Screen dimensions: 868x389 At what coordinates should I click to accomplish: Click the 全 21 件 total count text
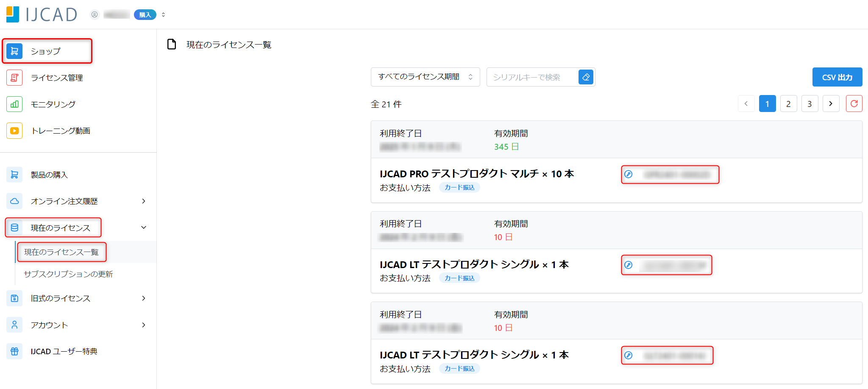click(x=386, y=104)
